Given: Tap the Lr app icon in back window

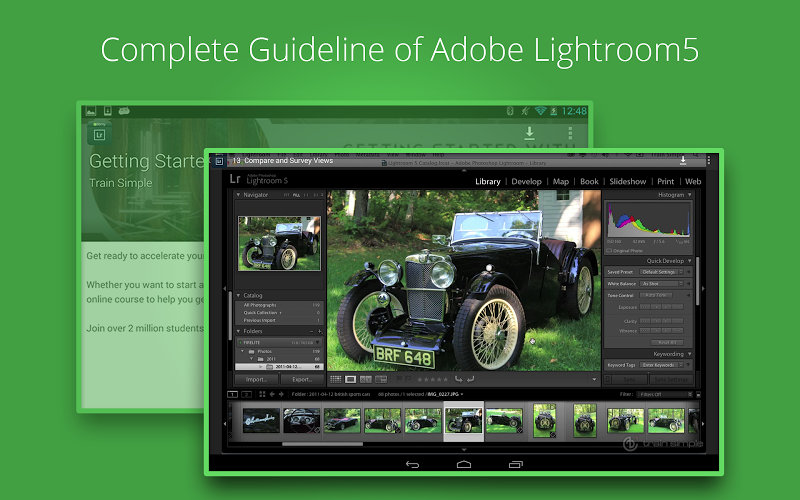Looking at the screenshot, I should coord(99,134).
